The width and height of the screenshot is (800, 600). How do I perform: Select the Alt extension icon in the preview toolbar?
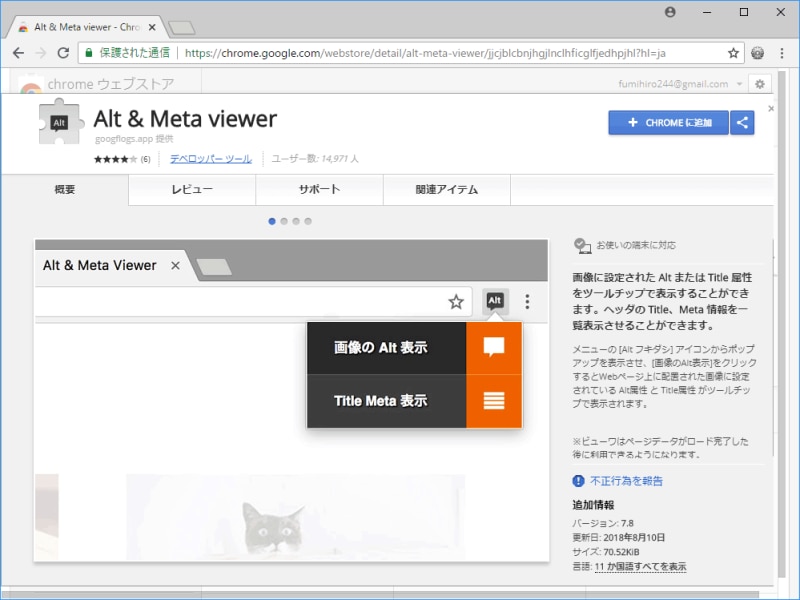point(493,300)
